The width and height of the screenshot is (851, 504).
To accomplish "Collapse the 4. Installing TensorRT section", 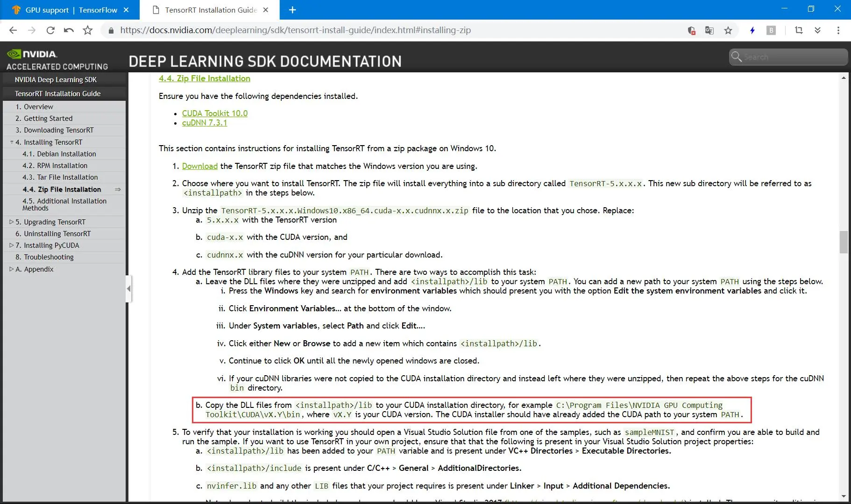I will (x=12, y=142).
